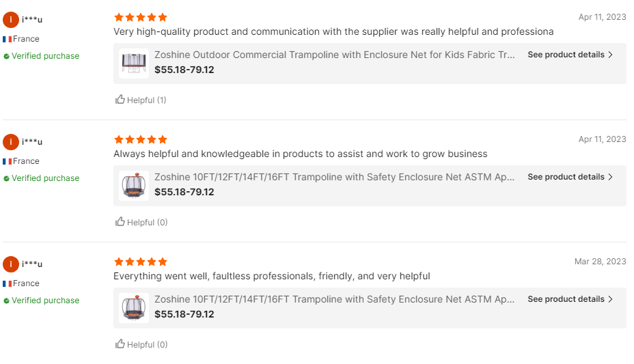The width and height of the screenshot is (634, 364).
Task: Click thumbs-up icon on the first review
Action: coord(120,100)
